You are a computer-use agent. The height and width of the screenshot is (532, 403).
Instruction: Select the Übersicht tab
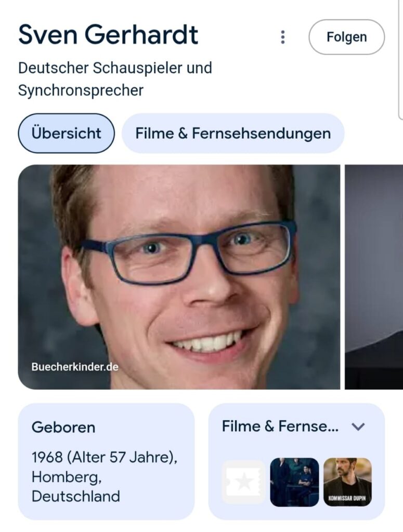click(x=66, y=133)
